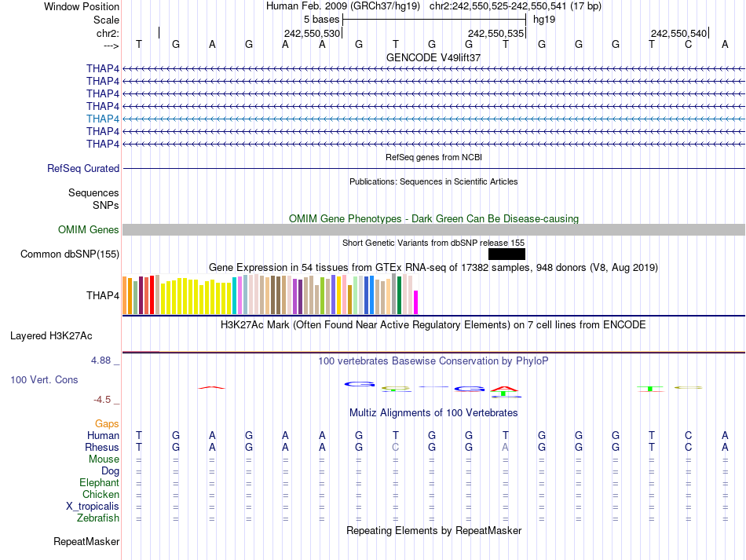The height and width of the screenshot is (560, 746).
Task: Select the dark green GTEx tissue bar
Action: tap(399, 295)
